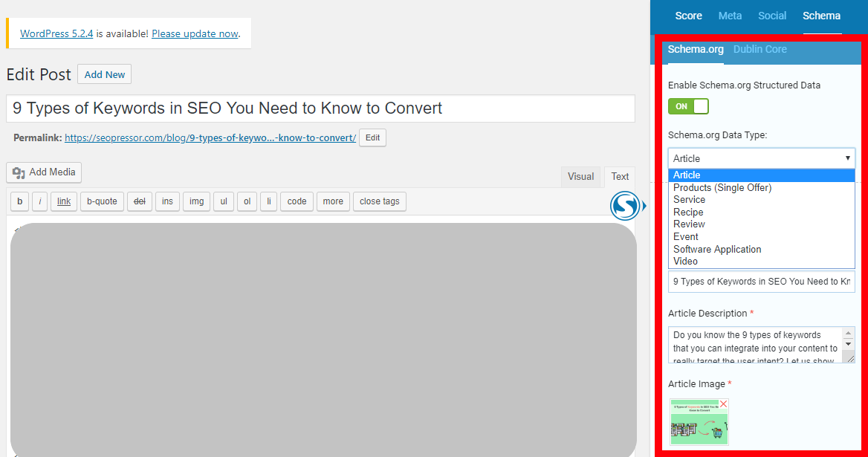Image resolution: width=868 pixels, height=457 pixels.
Task: Click the Add New post button
Action: click(105, 75)
